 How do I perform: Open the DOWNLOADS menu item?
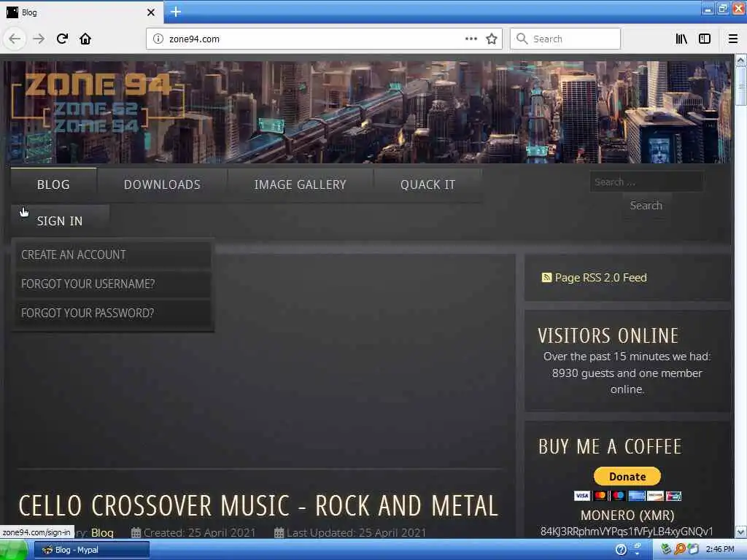(162, 184)
